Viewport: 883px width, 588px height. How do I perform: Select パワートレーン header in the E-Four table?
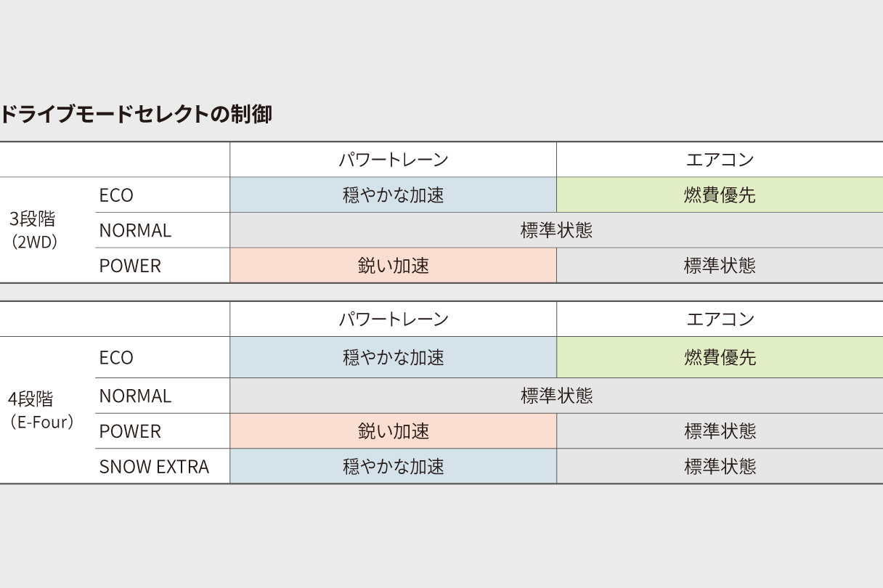coord(393,319)
